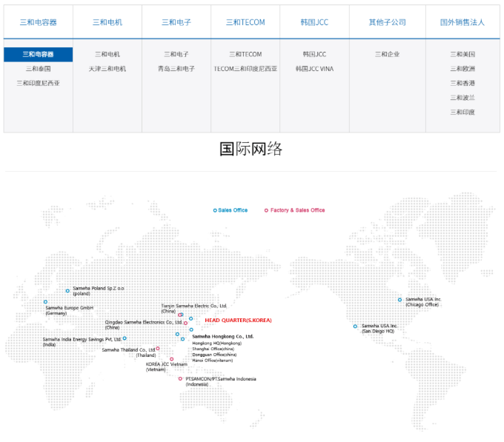The image size is (504, 442).
Task: Open the 韩国JCC top menu tab
Action: coord(314,22)
